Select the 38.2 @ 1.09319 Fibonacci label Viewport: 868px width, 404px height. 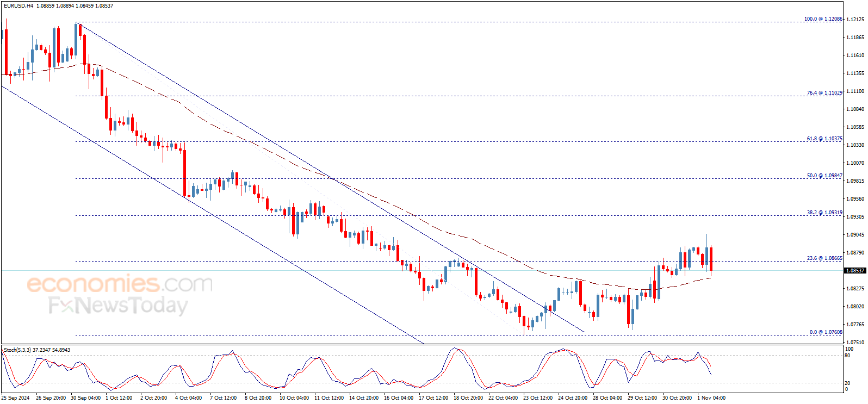pyautogui.click(x=824, y=213)
